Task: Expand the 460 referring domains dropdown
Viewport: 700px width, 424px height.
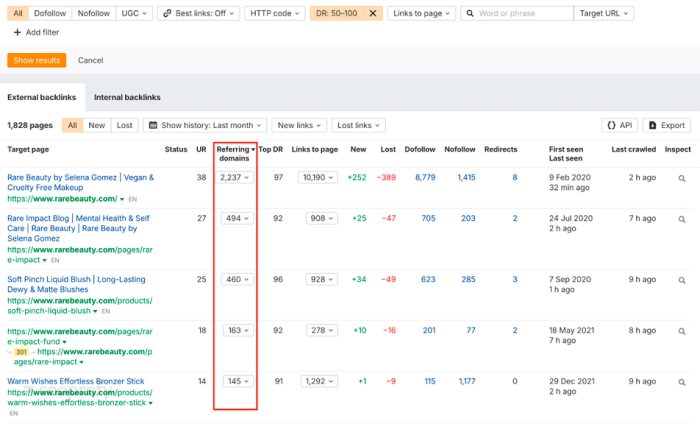Action: (x=237, y=279)
